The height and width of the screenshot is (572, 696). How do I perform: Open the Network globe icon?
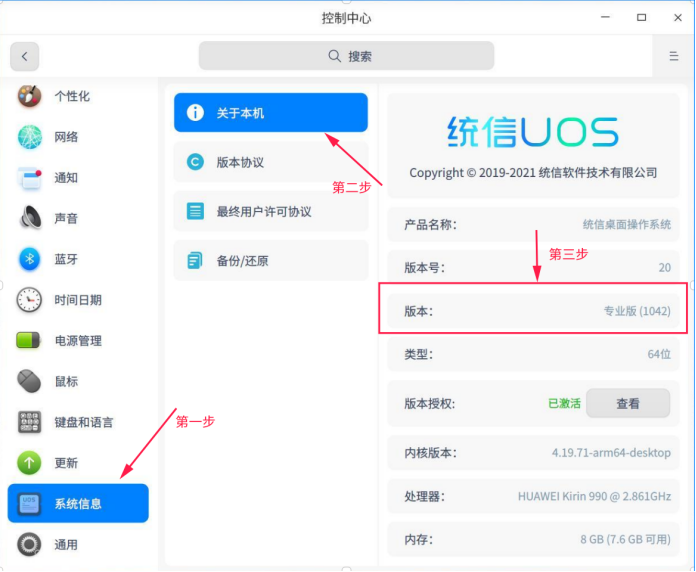pos(29,137)
